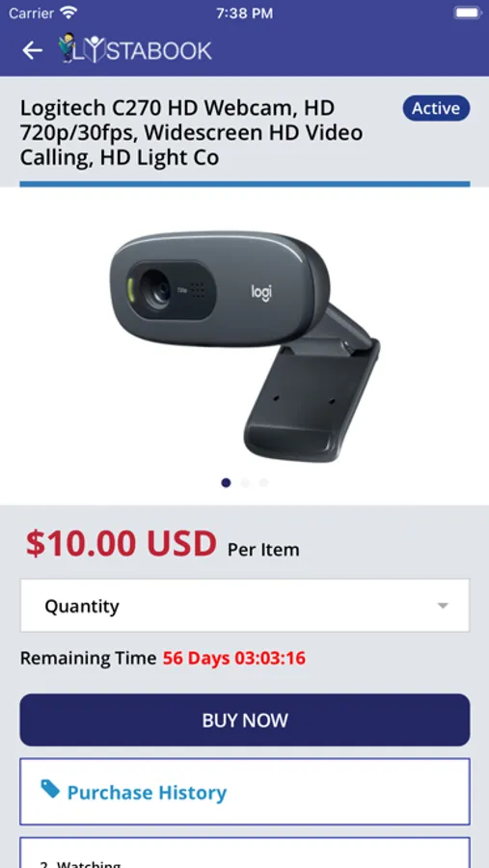Click the Logitech webcam product image
Viewport: 489px width, 868px height.
point(245,346)
